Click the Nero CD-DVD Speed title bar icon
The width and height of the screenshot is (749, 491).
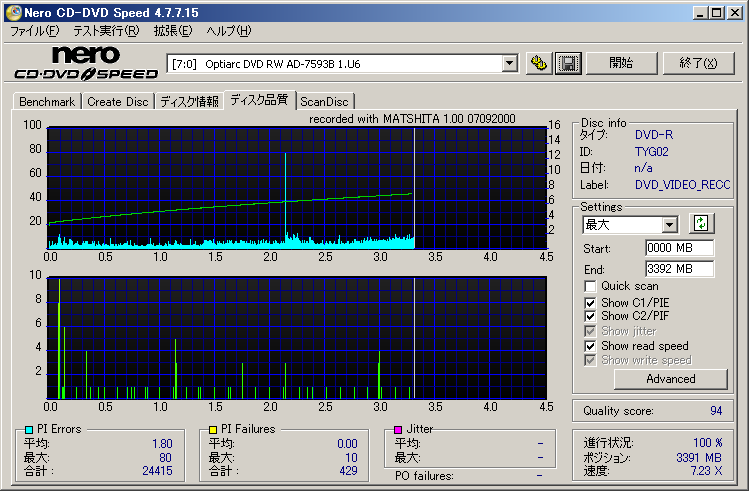(x=13, y=12)
